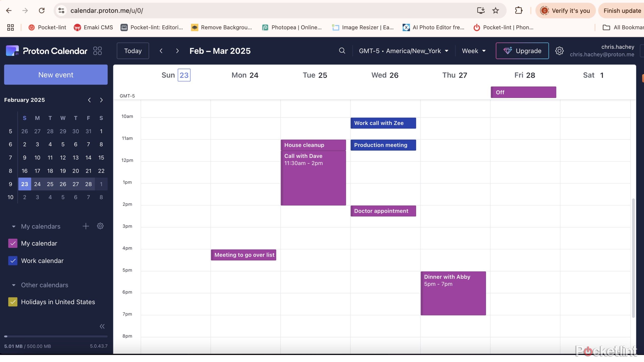This screenshot has height=362, width=644.
Task: Toggle Holidays in United States calendar visibility
Action: pos(13,301)
